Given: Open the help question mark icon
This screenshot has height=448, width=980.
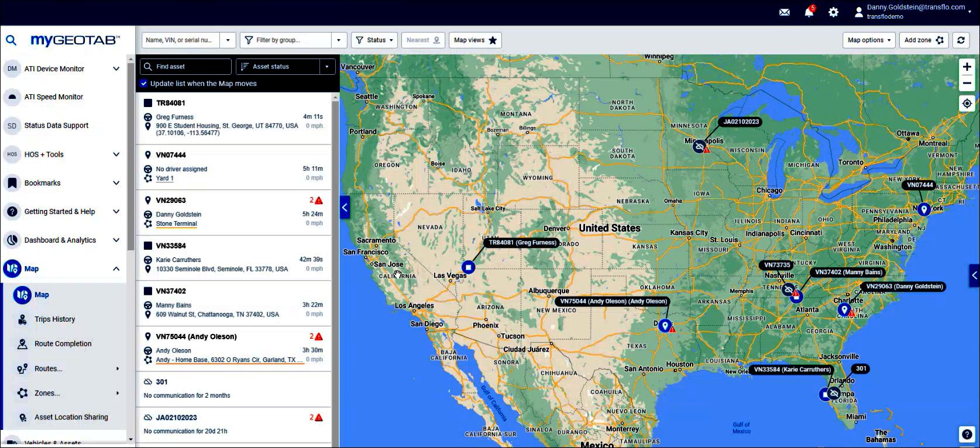Looking at the screenshot, I should pos(967,435).
